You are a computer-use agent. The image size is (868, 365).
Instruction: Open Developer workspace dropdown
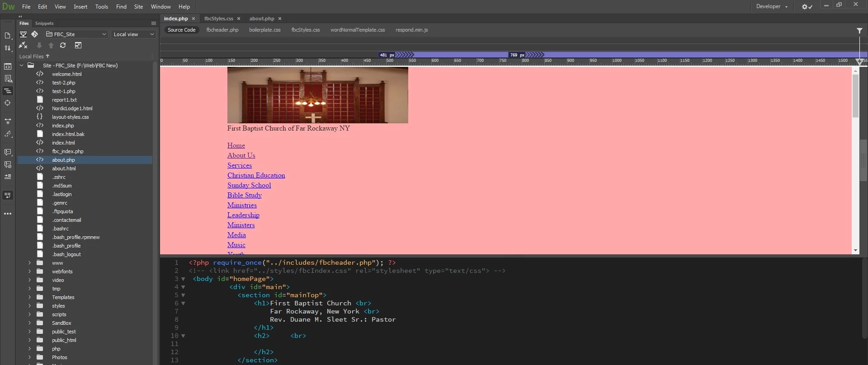(772, 6)
